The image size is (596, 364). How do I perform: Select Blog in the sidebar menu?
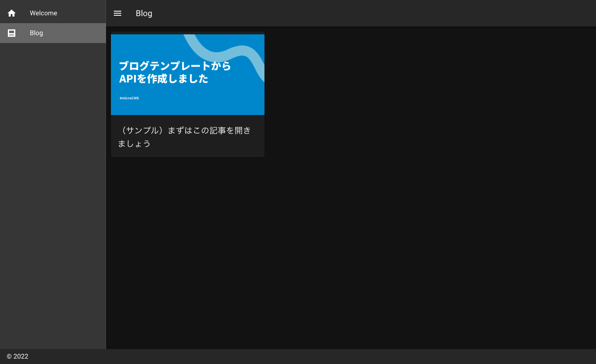pyautogui.click(x=36, y=33)
